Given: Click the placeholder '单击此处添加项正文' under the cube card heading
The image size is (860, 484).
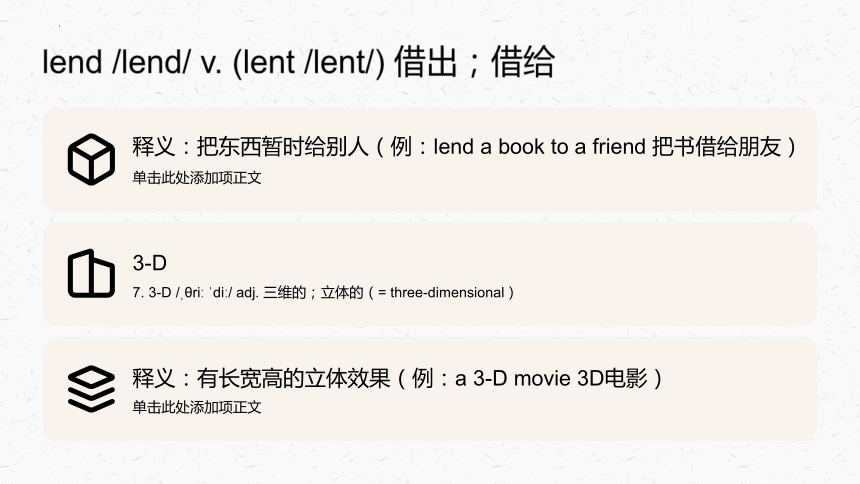Looking at the screenshot, I should tap(197, 178).
